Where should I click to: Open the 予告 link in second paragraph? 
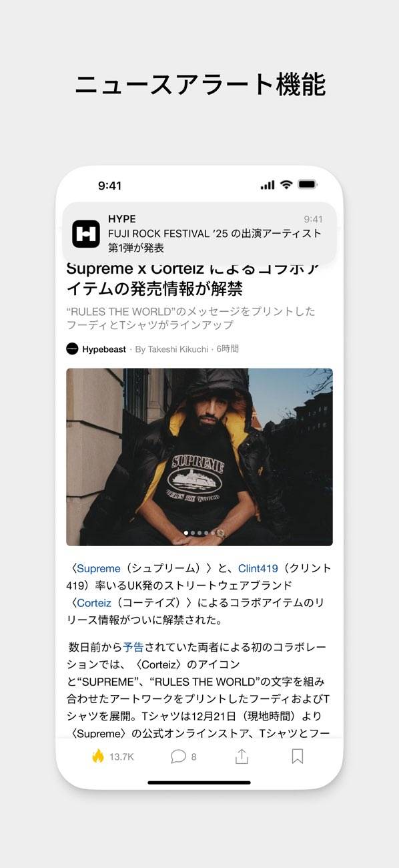click(x=133, y=647)
